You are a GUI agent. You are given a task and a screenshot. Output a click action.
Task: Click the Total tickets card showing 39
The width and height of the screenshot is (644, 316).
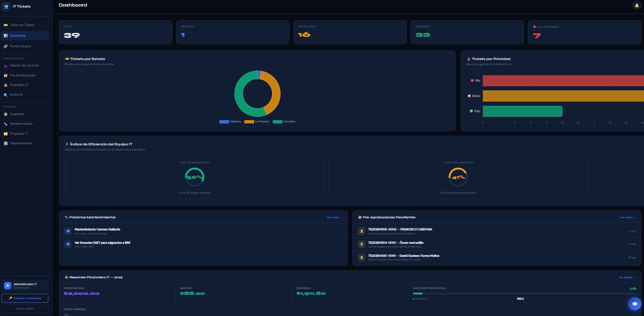point(116,32)
